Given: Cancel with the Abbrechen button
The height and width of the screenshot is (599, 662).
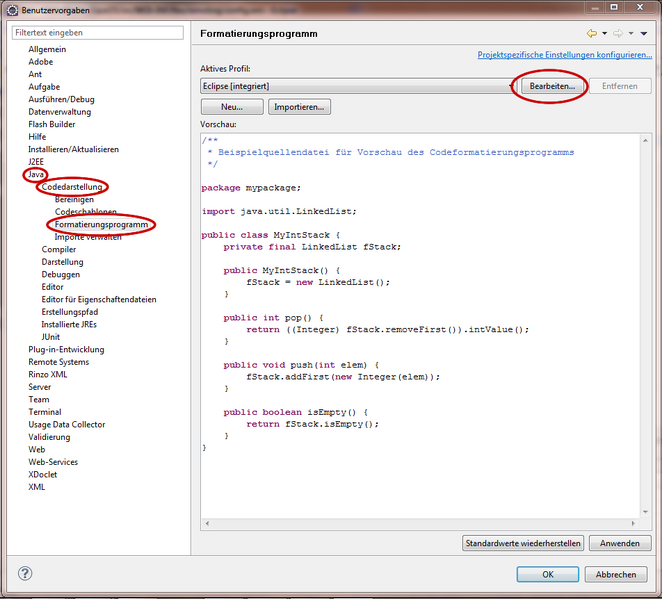Looking at the screenshot, I should (616, 575).
